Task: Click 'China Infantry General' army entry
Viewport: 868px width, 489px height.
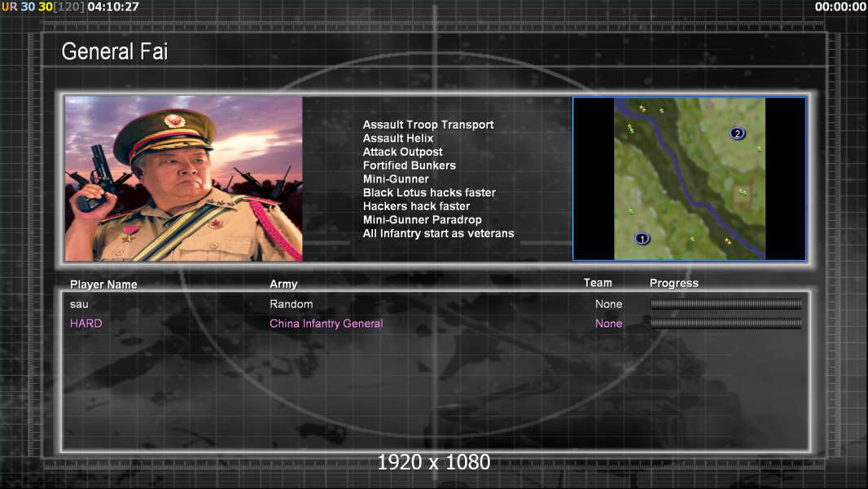Action: pos(326,324)
